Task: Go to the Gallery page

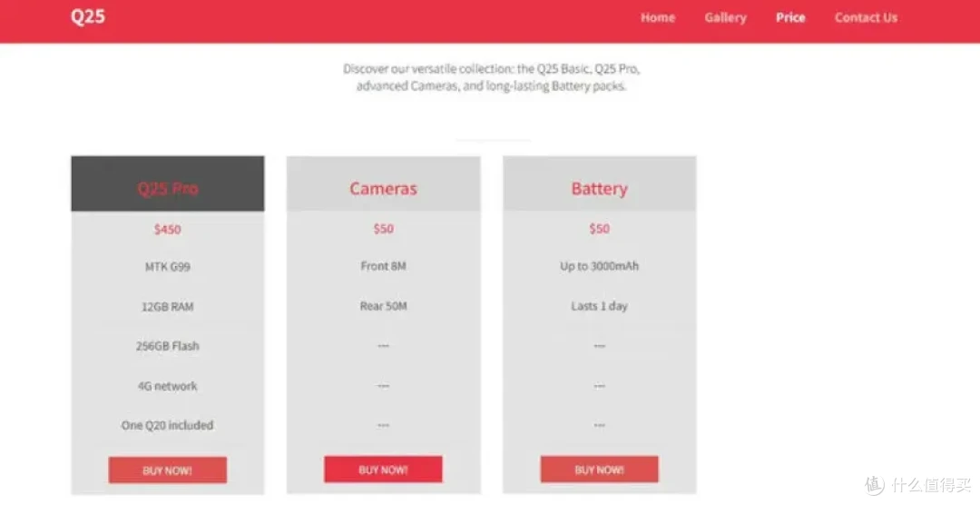Action: pos(726,17)
